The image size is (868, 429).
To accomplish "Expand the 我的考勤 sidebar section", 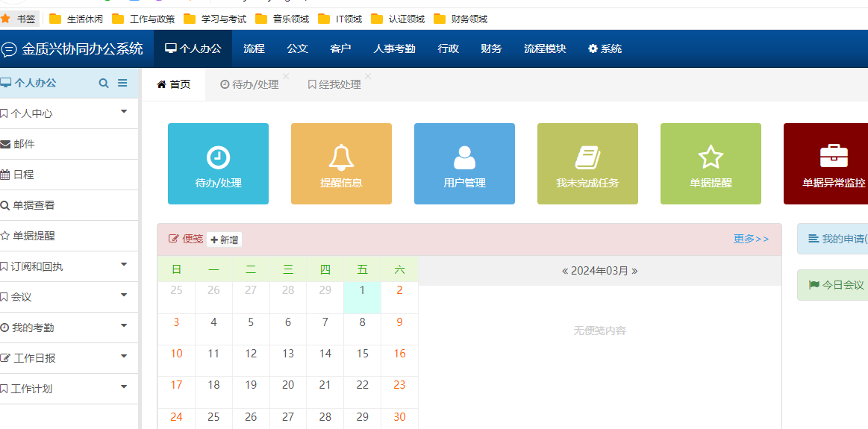I will 69,328.
